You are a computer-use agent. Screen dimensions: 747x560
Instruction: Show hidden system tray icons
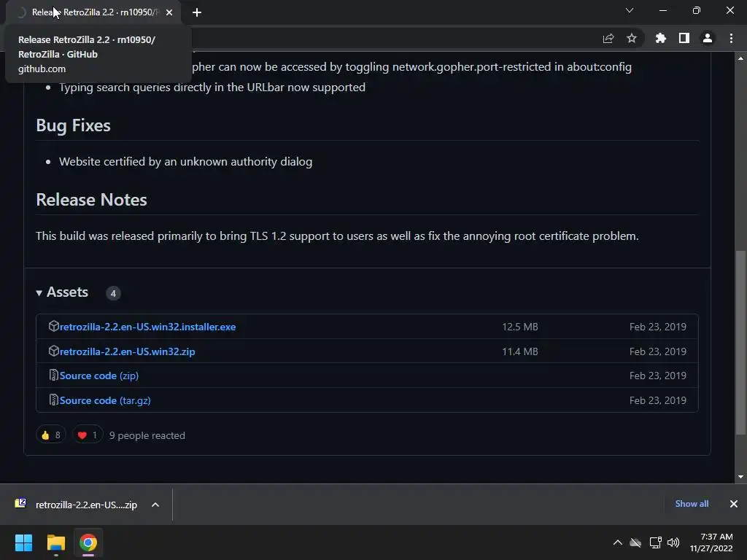(617, 542)
